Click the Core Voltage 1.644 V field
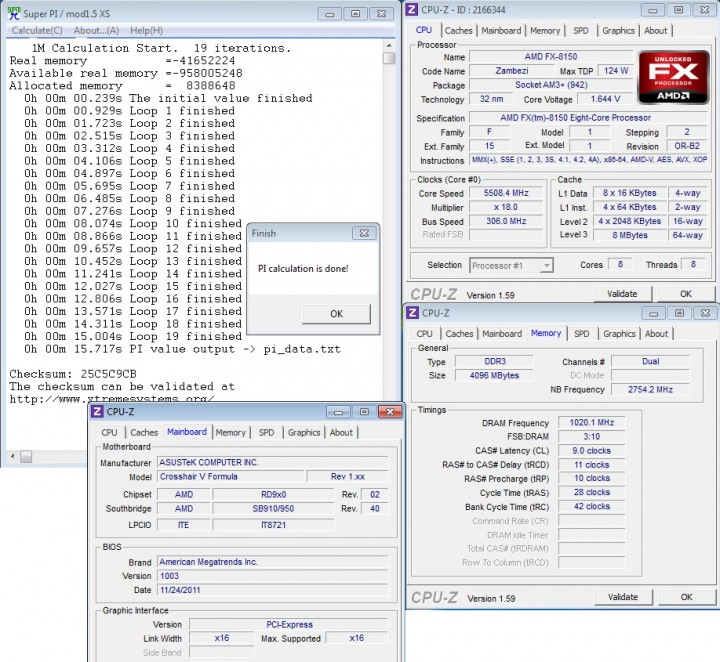720x662 pixels. click(605, 99)
